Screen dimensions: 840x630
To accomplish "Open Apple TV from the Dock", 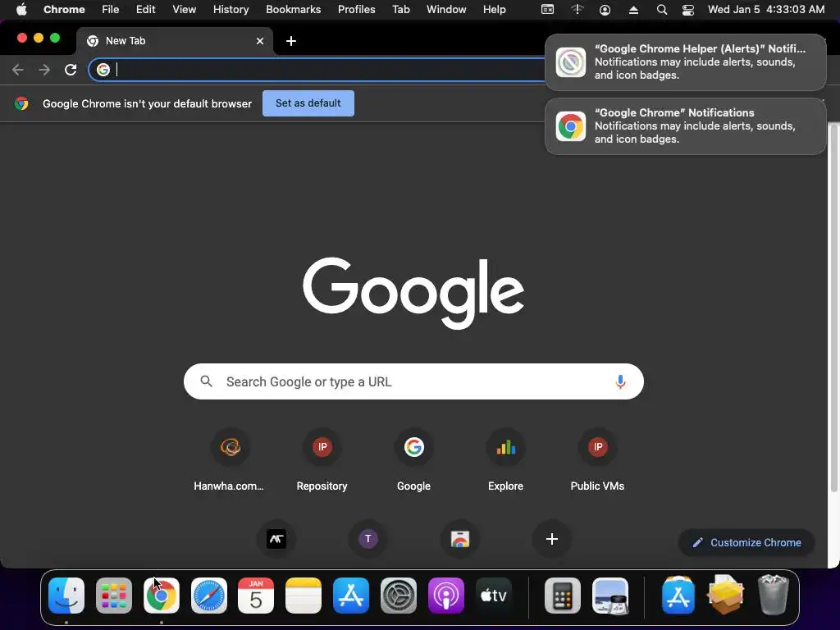I will (494, 596).
